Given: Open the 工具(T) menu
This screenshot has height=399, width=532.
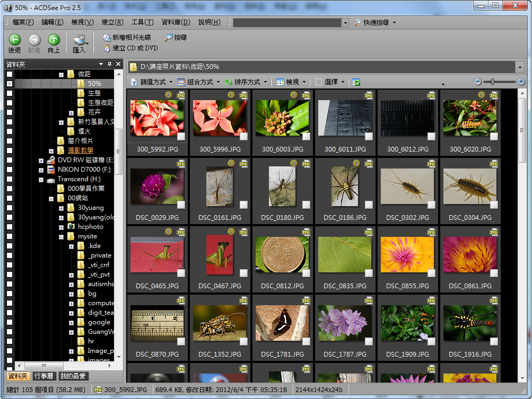Looking at the screenshot, I should pyautogui.click(x=142, y=22).
